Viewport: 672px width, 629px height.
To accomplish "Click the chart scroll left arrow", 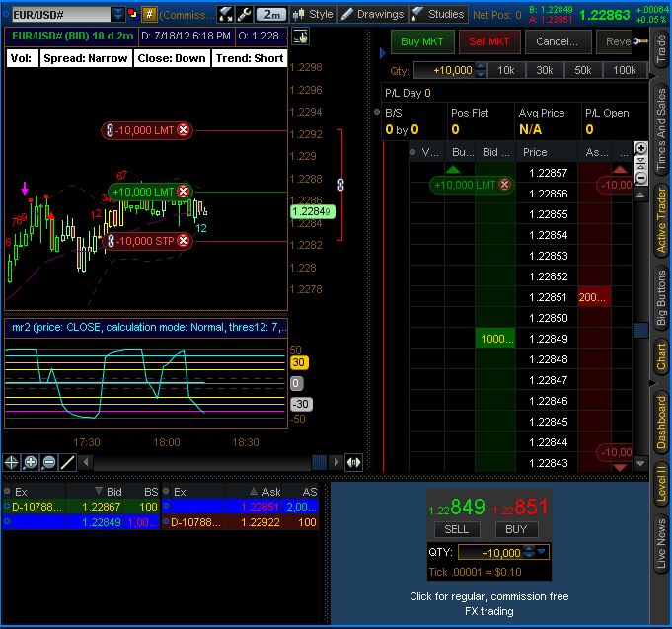I will [86, 462].
